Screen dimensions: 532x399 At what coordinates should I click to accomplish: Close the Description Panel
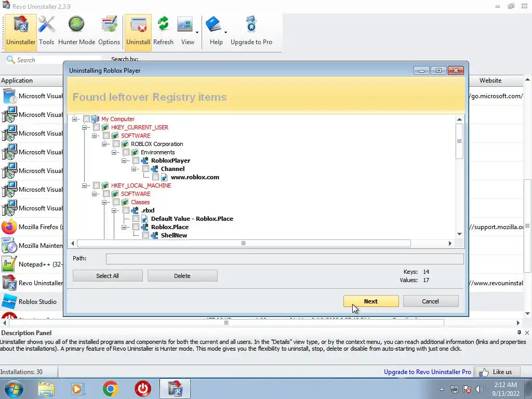[527, 332]
